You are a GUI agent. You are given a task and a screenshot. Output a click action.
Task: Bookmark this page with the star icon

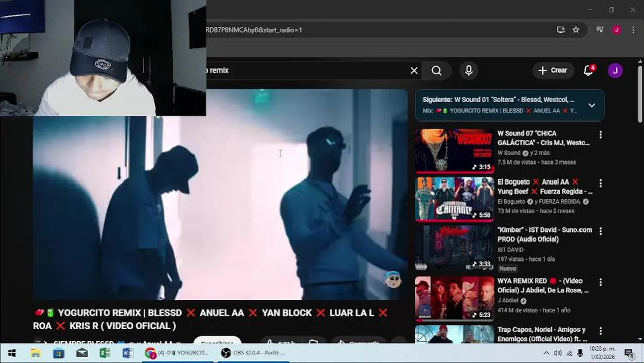[576, 30]
